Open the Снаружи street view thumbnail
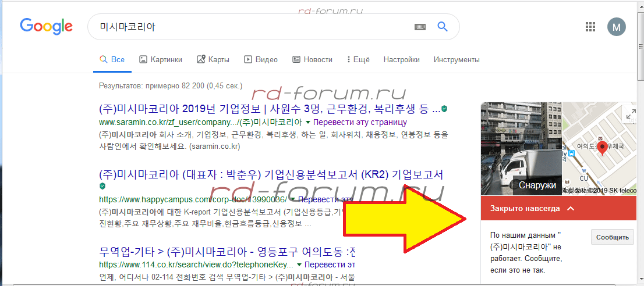This screenshot has width=644, height=286. [521, 148]
